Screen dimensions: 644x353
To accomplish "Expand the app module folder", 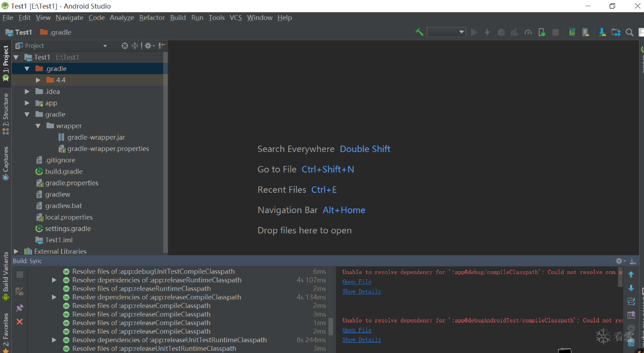I will point(27,103).
